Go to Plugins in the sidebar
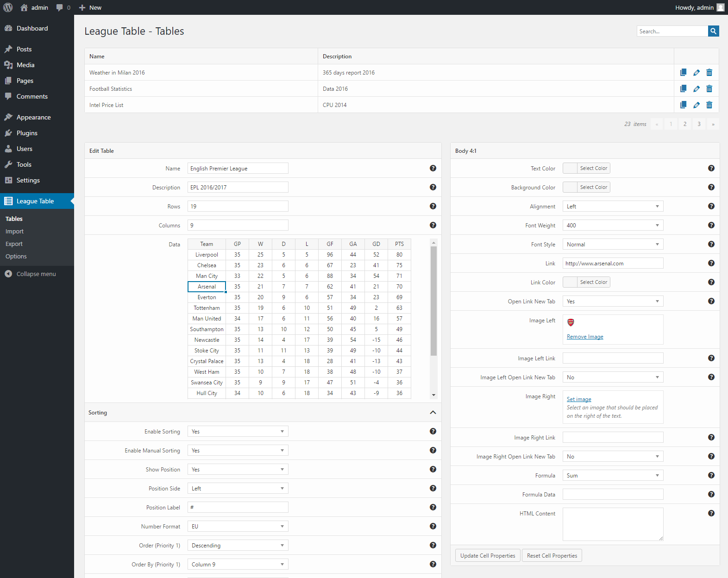 coord(27,133)
